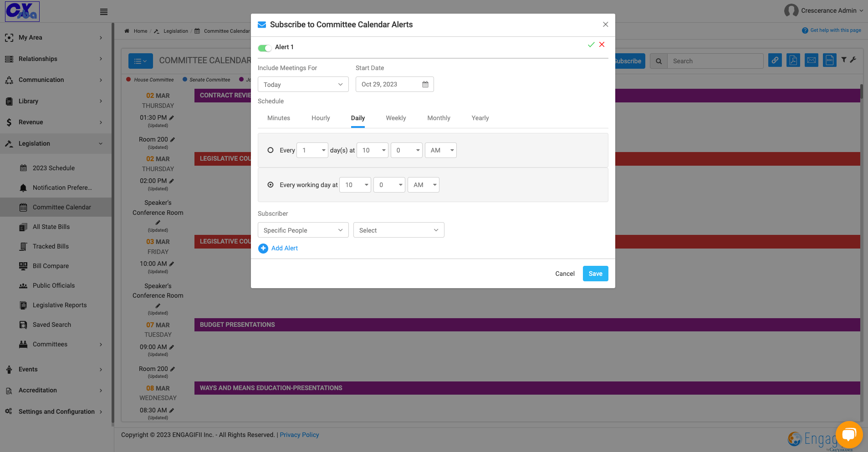Click the Add Alert link
Viewport: 868px width, 452px height.
(x=285, y=248)
